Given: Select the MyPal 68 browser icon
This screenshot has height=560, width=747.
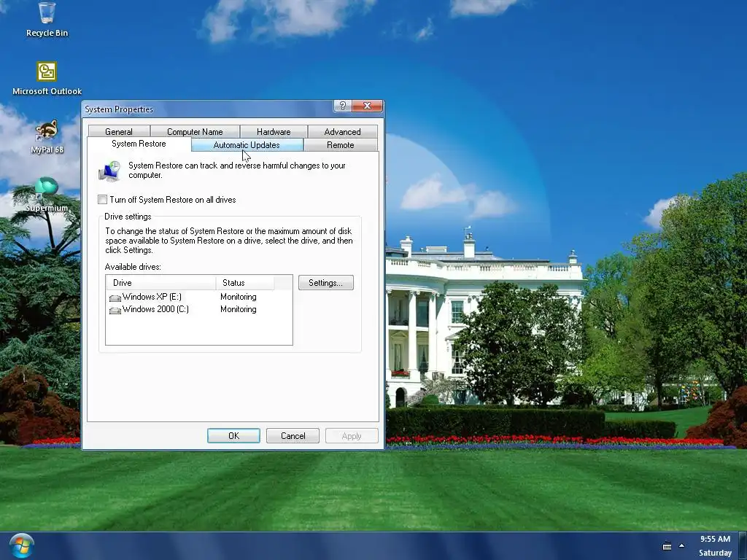Looking at the screenshot, I should pyautogui.click(x=47, y=136).
